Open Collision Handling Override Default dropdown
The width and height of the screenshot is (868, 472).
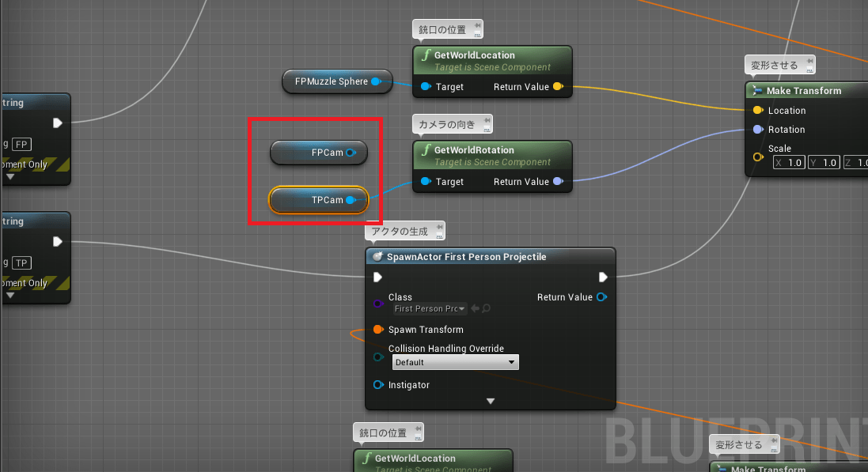pos(455,362)
